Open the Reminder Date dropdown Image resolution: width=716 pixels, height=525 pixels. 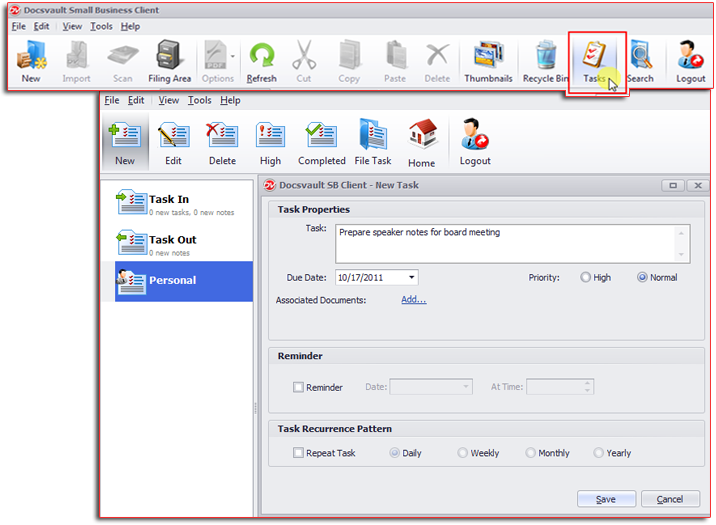click(x=465, y=387)
